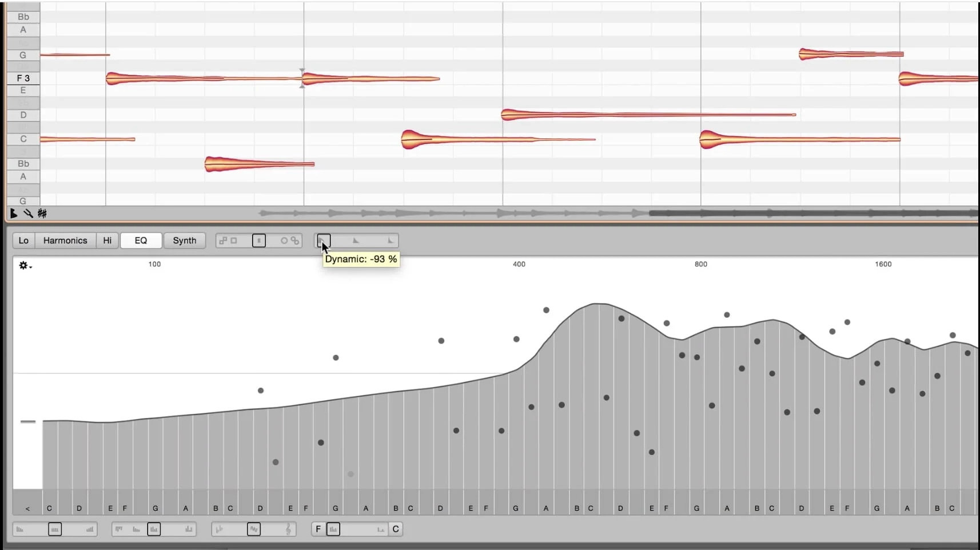Image resolution: width=980 pixels, height=550 pixels.
Task: Switch to the Synth tab
Action: (185, 241)
